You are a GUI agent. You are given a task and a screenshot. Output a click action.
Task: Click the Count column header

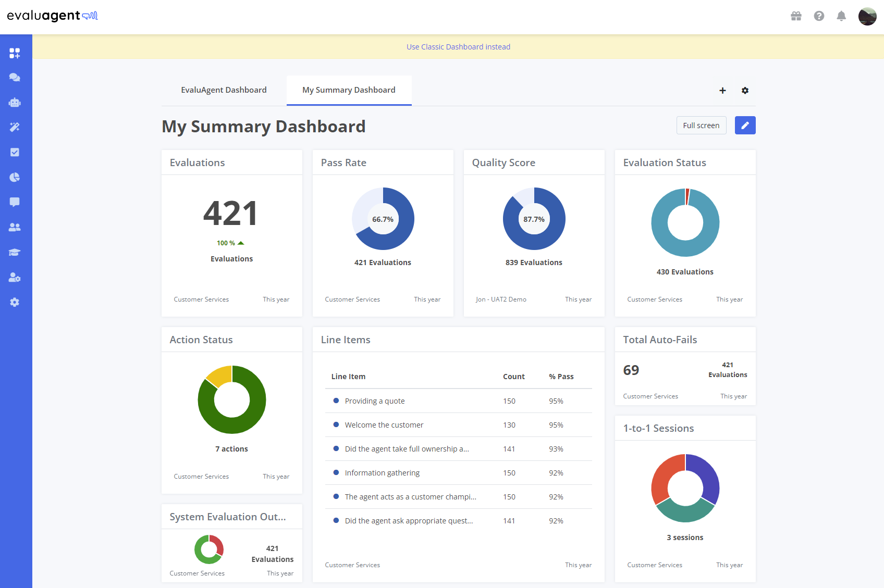[513, 377]
